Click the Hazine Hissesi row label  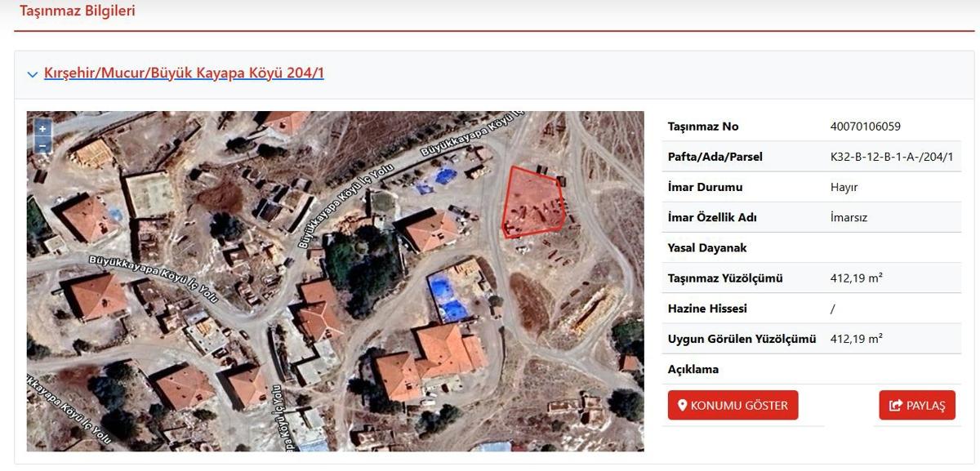point(707,309)
